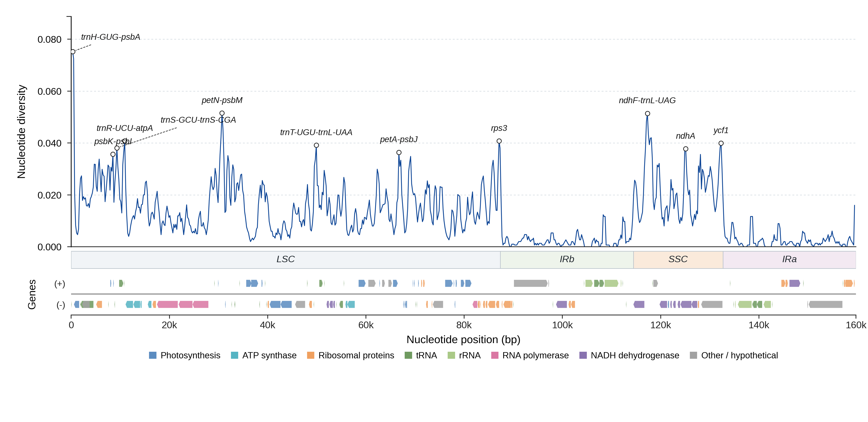868x422 pixels.
Task: Select the 'tRNA' legend label
Action: (x=426, y=355)
